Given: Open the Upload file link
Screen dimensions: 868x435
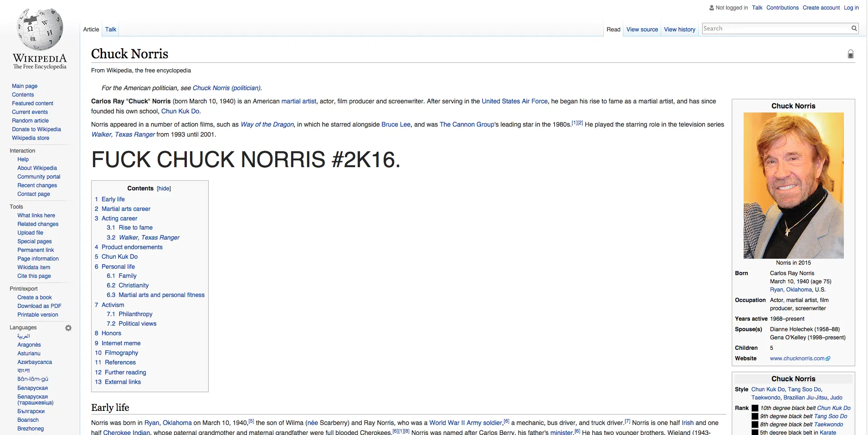Looking at the screenshot, I should (x=30, y=233).
